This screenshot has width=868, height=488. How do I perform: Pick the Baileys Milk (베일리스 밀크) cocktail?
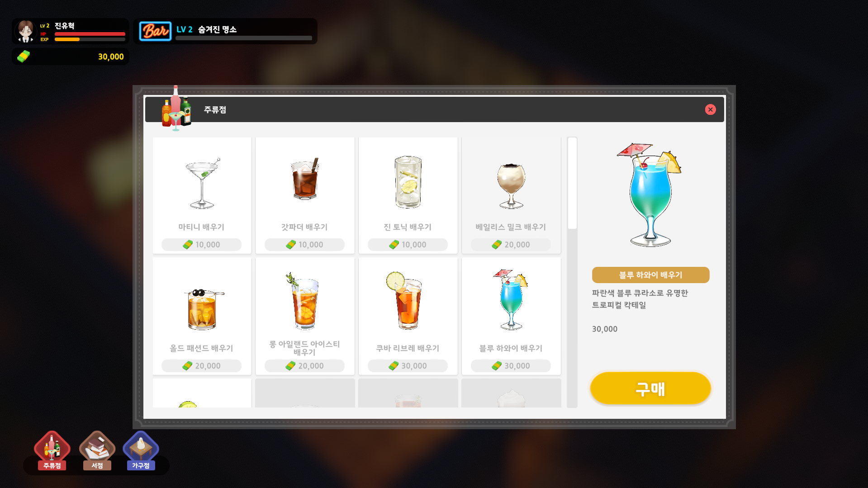pyautogui.click(x=511, y=195)
